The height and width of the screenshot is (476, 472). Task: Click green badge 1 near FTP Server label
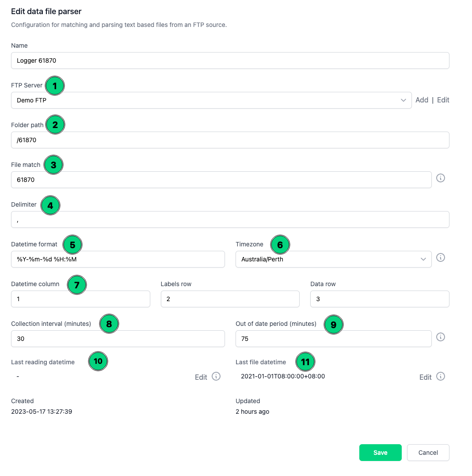55,86
